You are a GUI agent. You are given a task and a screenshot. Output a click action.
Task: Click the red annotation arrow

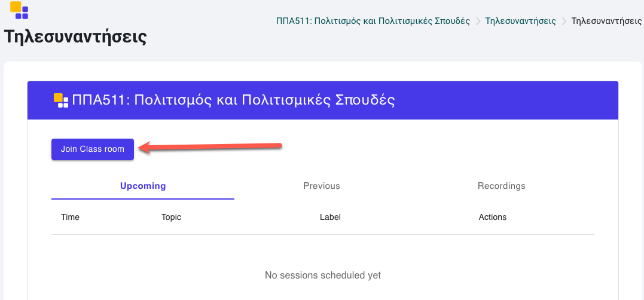[x=209, y=148]
